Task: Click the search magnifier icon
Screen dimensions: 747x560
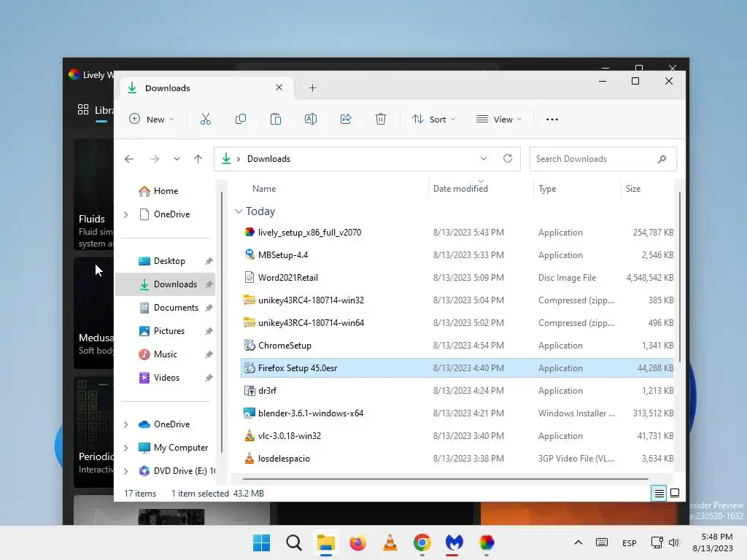Action: [662, 159]
